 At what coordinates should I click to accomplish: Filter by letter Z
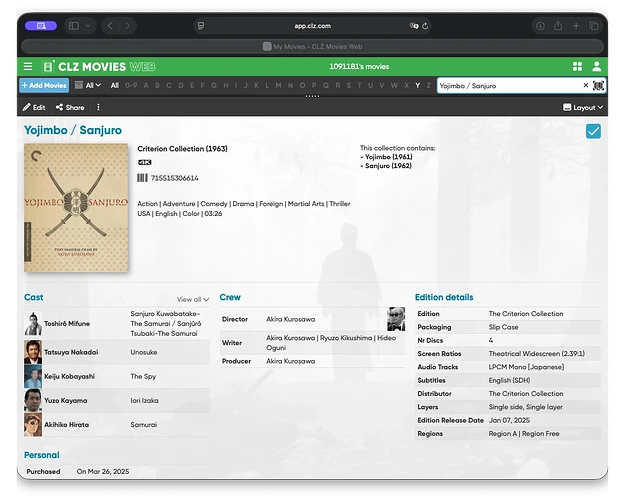point(428,85)
